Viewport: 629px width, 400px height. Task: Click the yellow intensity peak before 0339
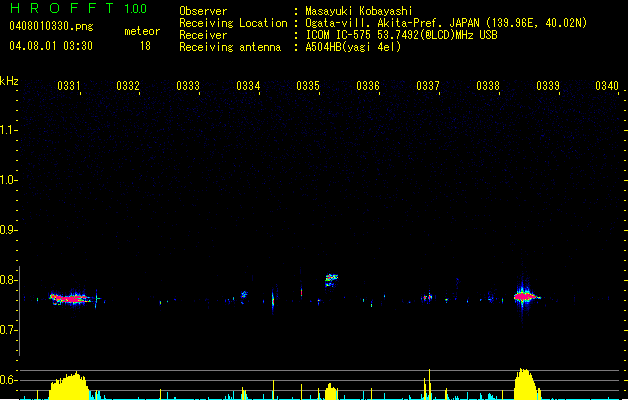[x=526, y=384]
